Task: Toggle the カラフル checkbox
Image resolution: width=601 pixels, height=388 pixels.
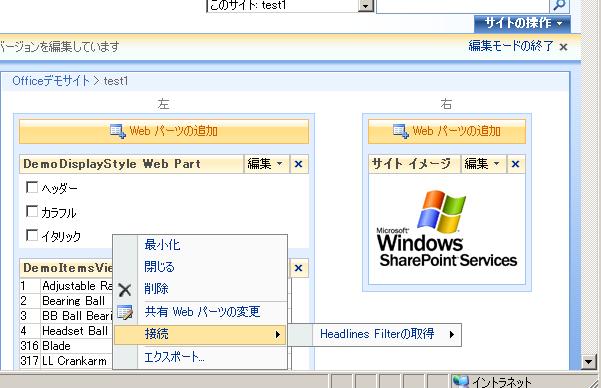Action: [32, 211]
